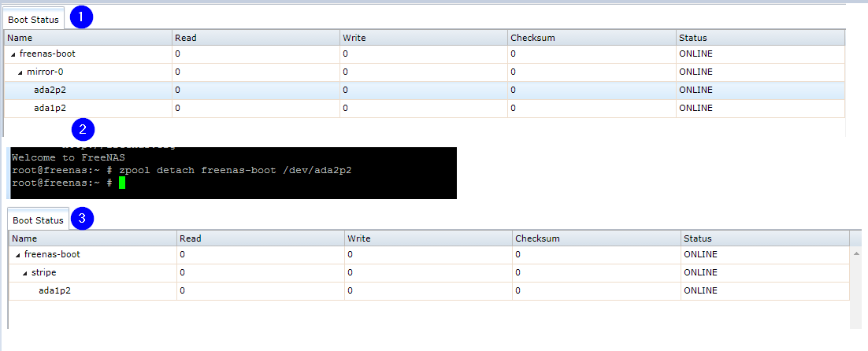The height and width of the screenshot is (351, 868).
Task: Collapse freenas-boot in the mirror-0 table
Action: [13, 55]
